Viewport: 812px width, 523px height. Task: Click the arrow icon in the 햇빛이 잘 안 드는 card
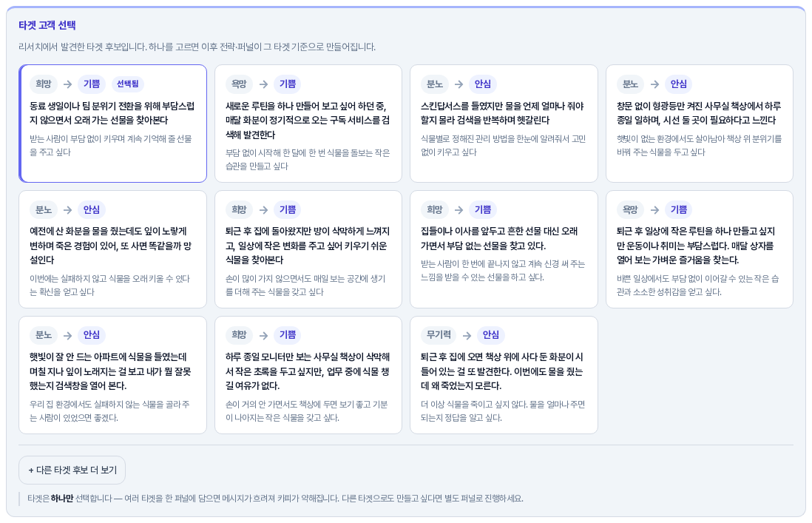(x=67, y=336)
